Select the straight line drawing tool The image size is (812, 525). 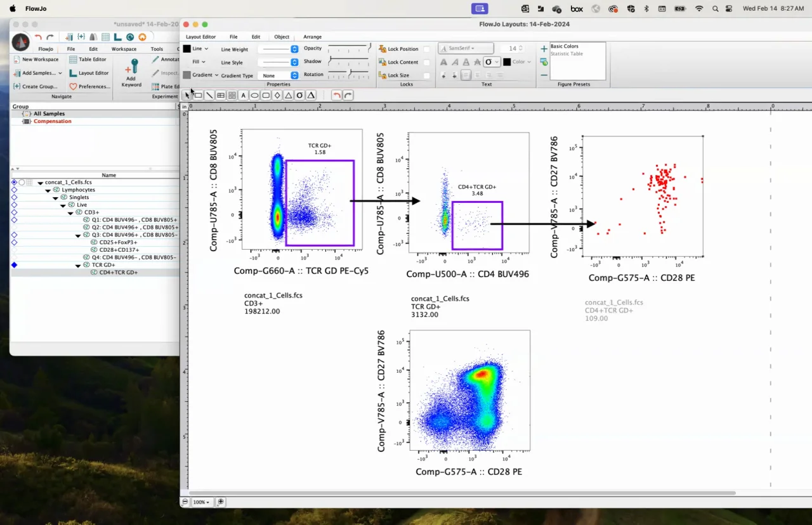tap(209, 96)
